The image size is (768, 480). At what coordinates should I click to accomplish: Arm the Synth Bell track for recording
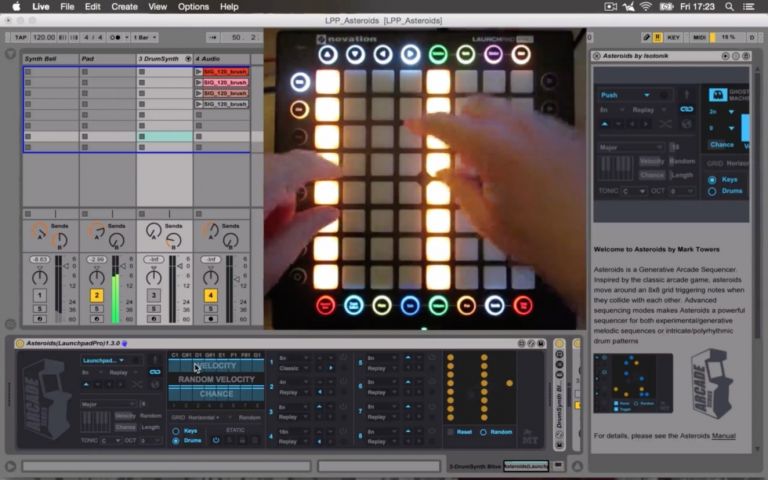click(40, 319)
